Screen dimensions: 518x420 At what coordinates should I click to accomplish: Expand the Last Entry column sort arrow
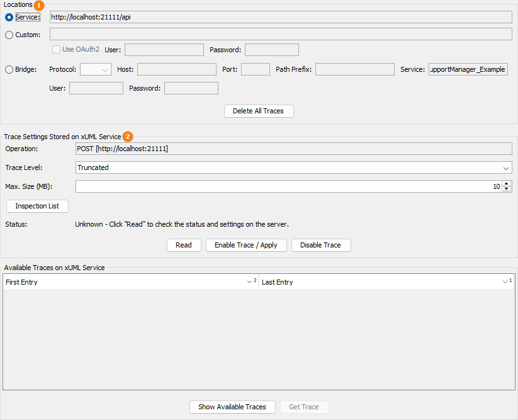(x=505, y=282)
